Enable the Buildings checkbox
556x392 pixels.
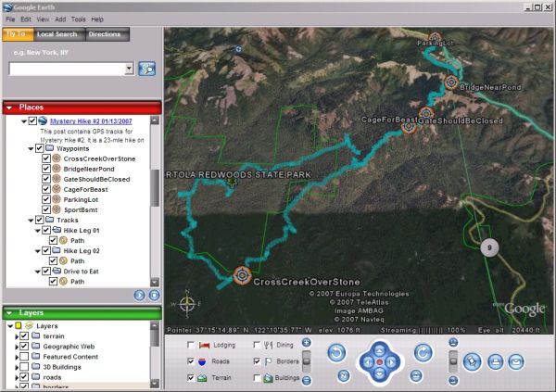pyautogui.click(x=257, y=377)
